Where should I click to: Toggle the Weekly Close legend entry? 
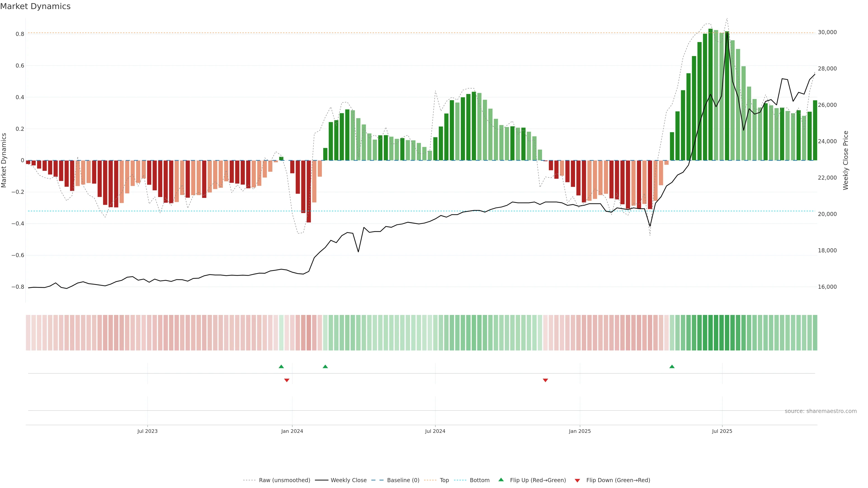click(x=348, y=480)
